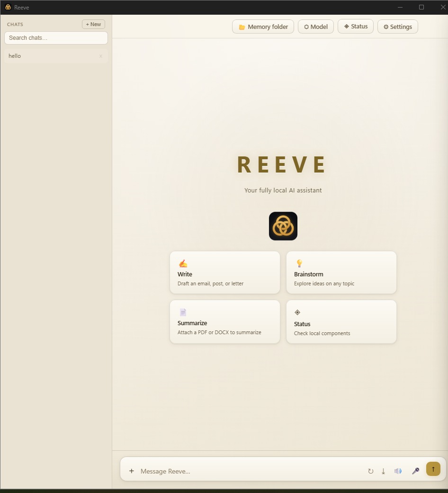Screen dimensions: 448x493
Task: Select the Write suggestion card
Action: pos(225,272)
